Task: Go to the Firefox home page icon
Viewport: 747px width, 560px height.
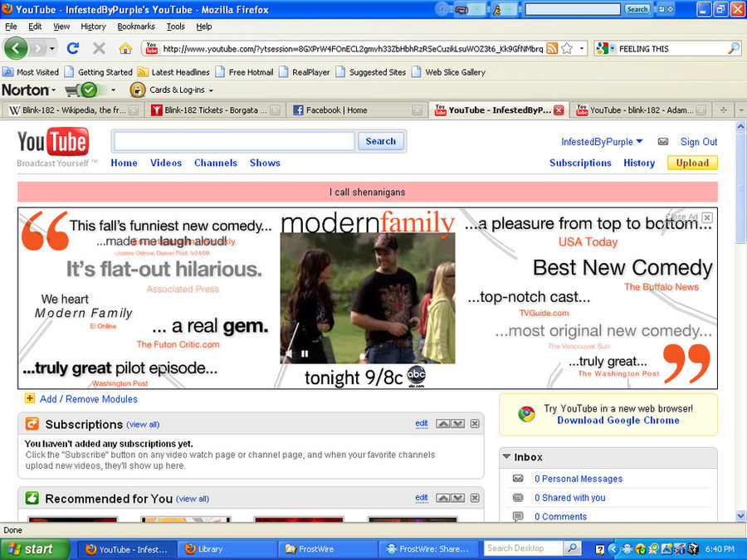Action: tap(125, 48)
